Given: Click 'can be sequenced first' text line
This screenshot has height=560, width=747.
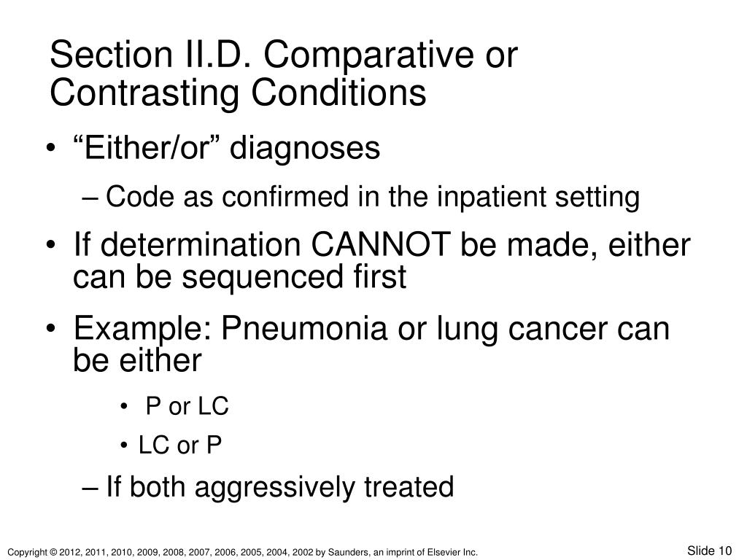Looking at the screenshot, I should pyautogui.click(x=239, y=276).
